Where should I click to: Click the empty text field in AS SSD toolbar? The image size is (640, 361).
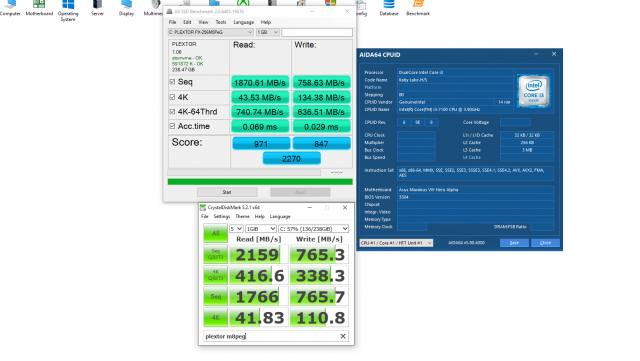317,32
